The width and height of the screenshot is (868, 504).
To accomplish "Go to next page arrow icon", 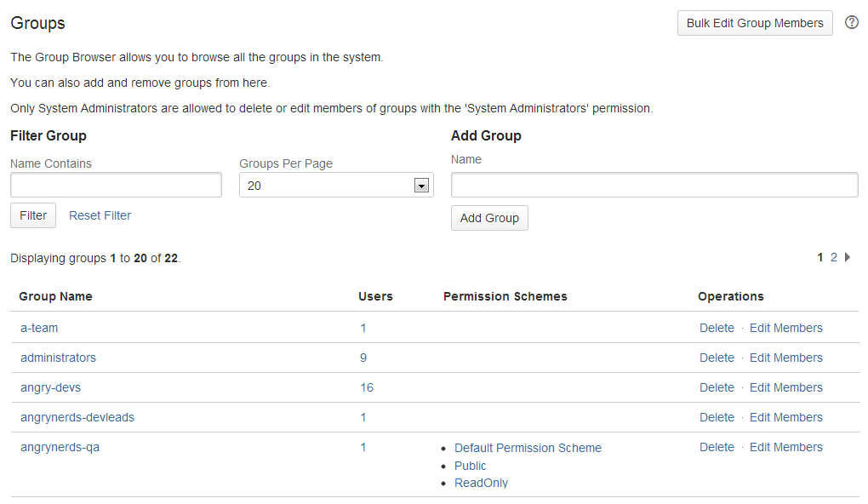I will (x=848, y=257).
